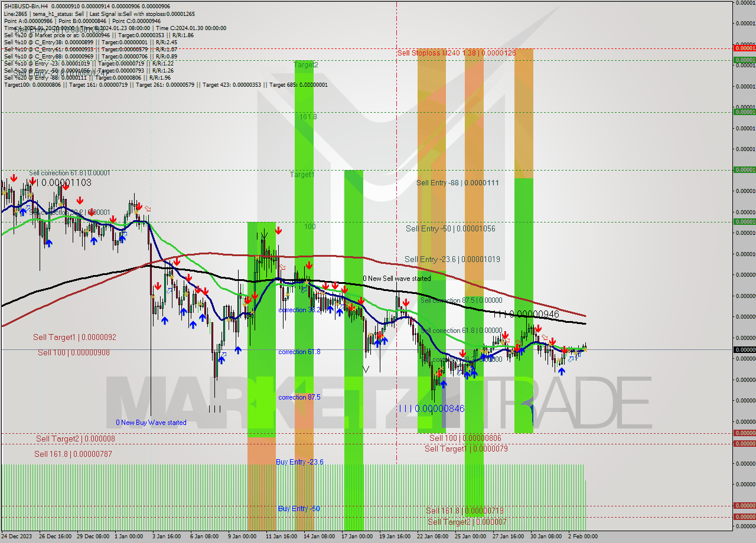This screenshot has width=756, height=543.
Task: Select the 'Sell 100 | 0.00000806' label
Action: [465, 438]
